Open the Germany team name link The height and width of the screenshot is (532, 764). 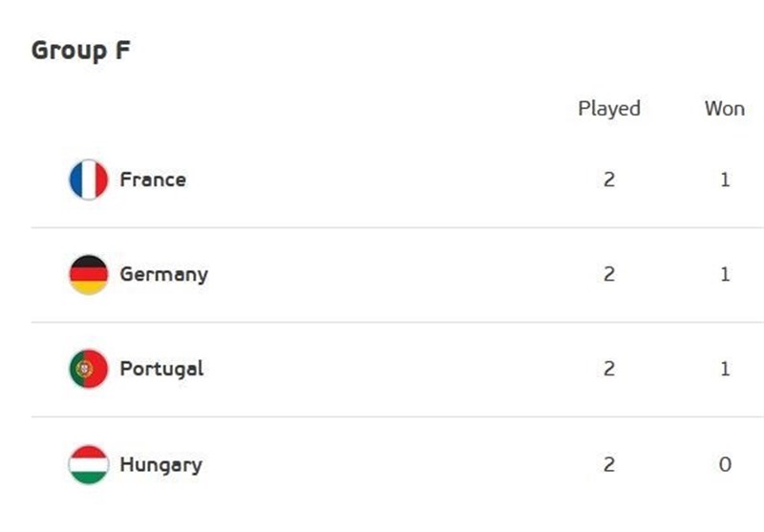coord(163,274)
